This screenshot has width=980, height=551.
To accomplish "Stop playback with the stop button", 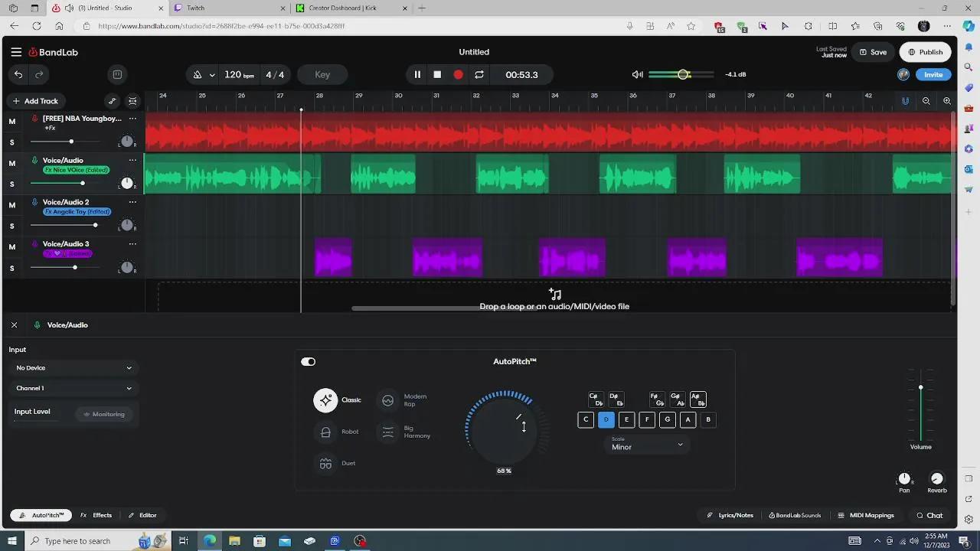I will (x=437, y=74).
